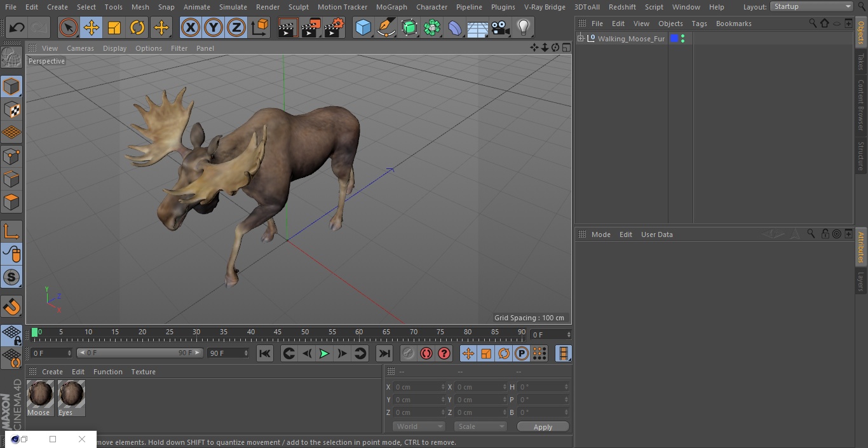Toggle Enable Axis tool

click(11, 231)
